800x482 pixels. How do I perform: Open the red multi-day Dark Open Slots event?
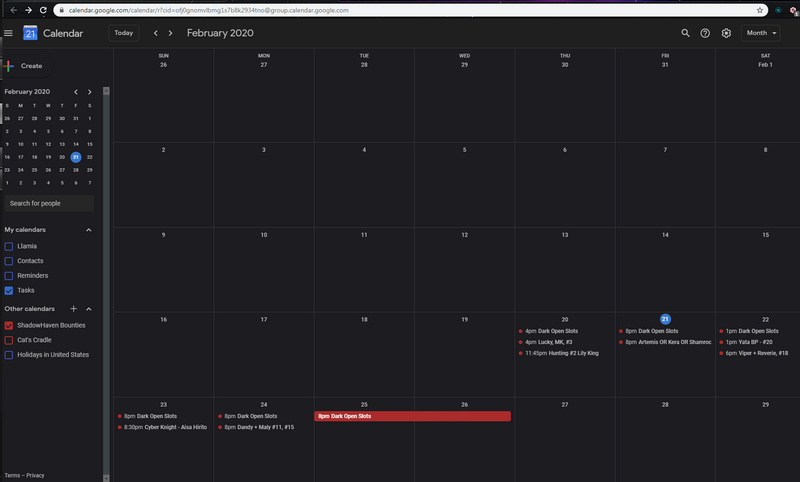tap(412, 416)
